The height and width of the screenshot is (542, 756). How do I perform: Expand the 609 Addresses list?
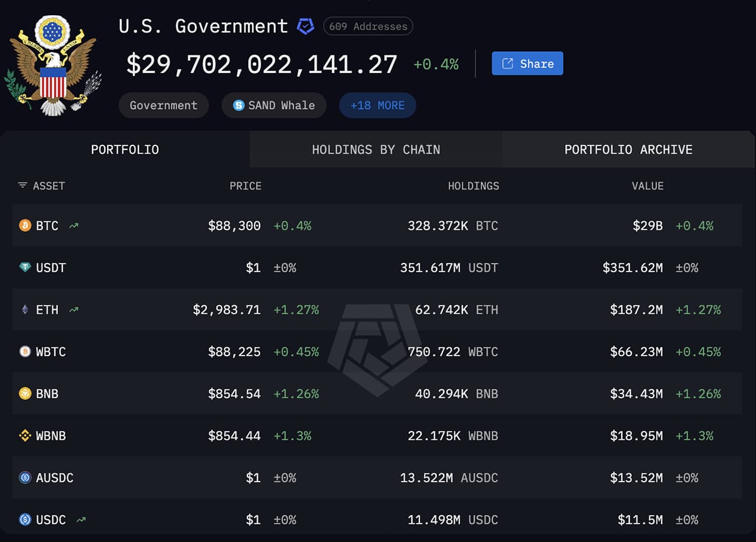(367, 26)
